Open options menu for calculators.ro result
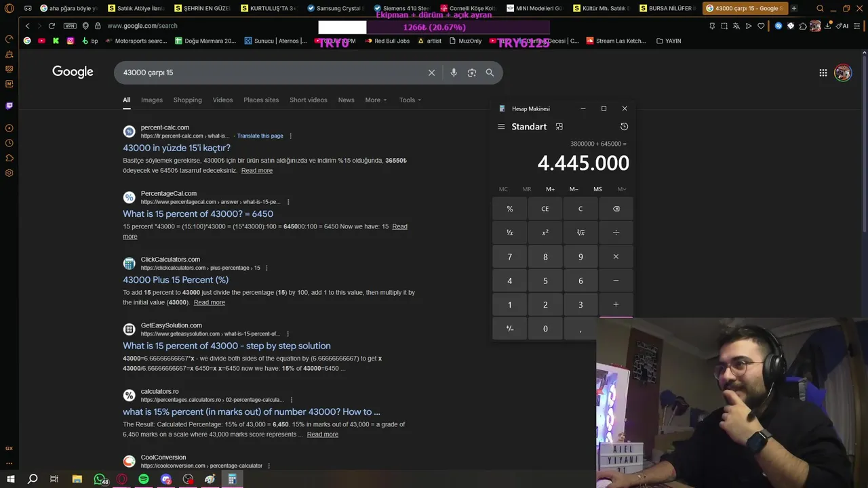Image resolution: width=868 pixels, height=488 pixels. (292, 400)
